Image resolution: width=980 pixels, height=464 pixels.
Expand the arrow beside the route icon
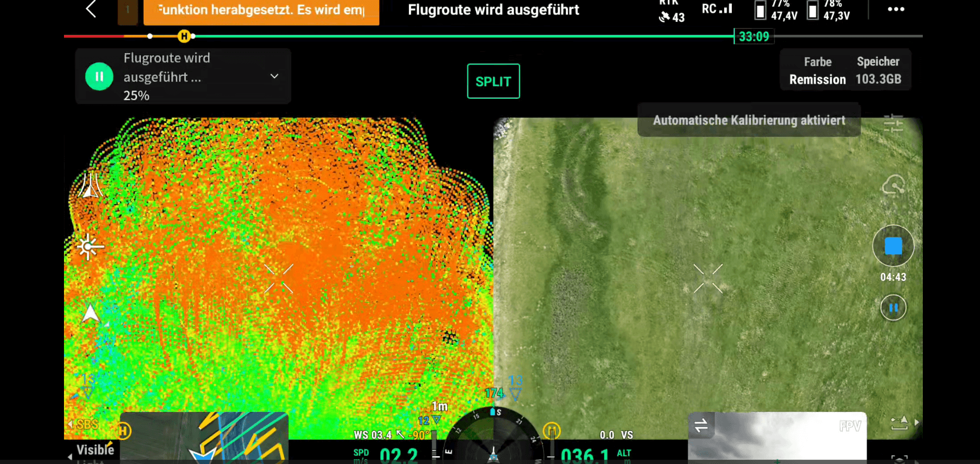tap(917, 422)
